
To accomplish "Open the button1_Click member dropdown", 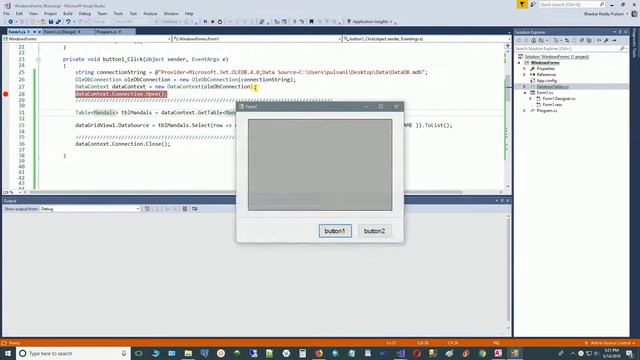I will [427, 39].
